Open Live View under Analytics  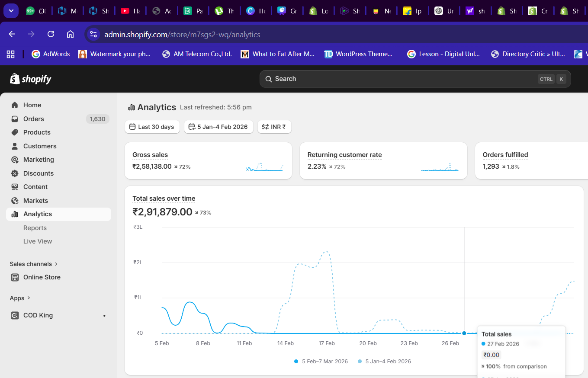coord(38,241)
